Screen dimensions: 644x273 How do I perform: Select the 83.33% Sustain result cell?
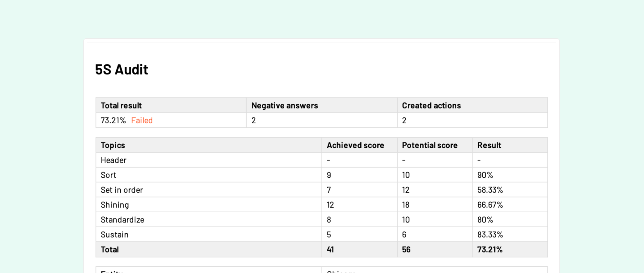pos(490,235)
